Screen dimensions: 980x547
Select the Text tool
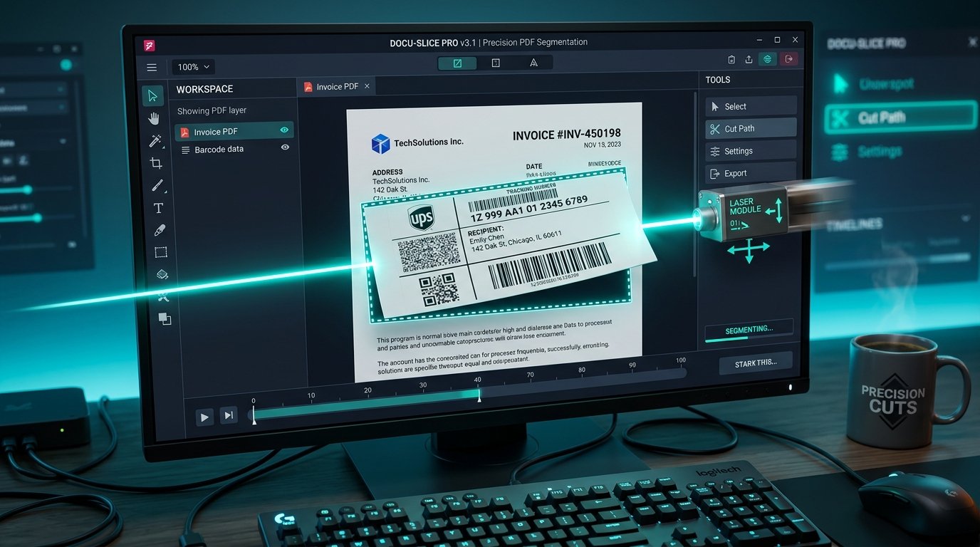(158, 208)
